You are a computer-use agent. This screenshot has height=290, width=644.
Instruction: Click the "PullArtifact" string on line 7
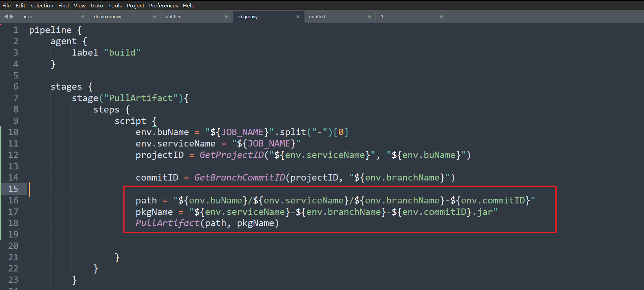pyautogui.click(x=141, y=98)
